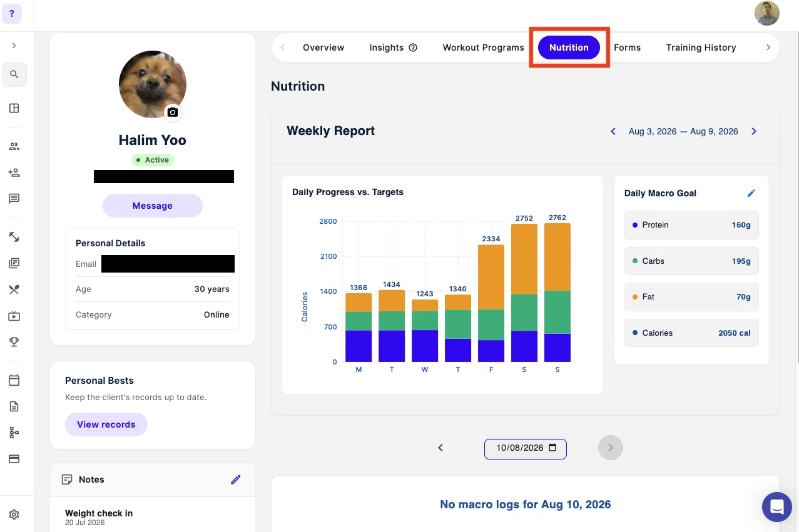Open the library pages icon in sidebar
Screen dimensions: 799x532
[x=14, y=263]
